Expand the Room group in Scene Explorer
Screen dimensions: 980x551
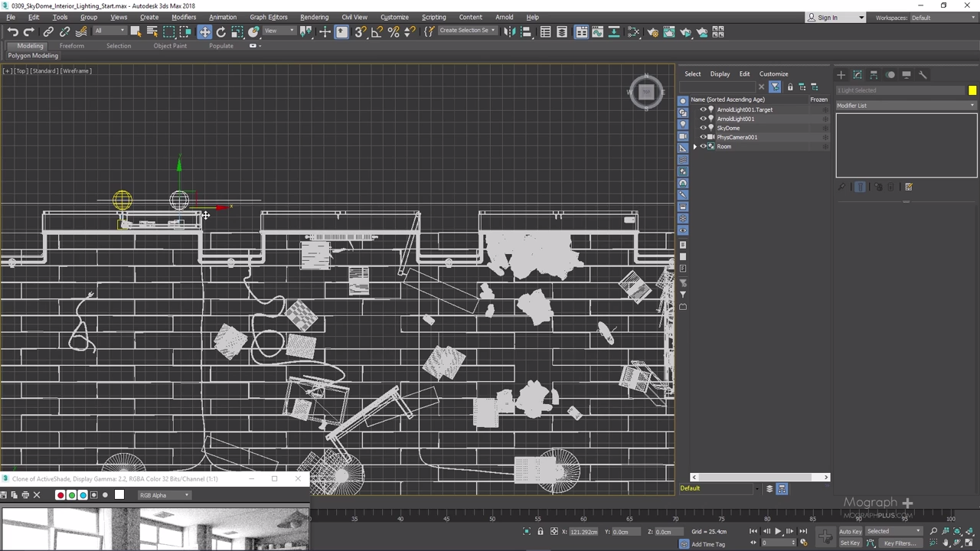[694, 146]
